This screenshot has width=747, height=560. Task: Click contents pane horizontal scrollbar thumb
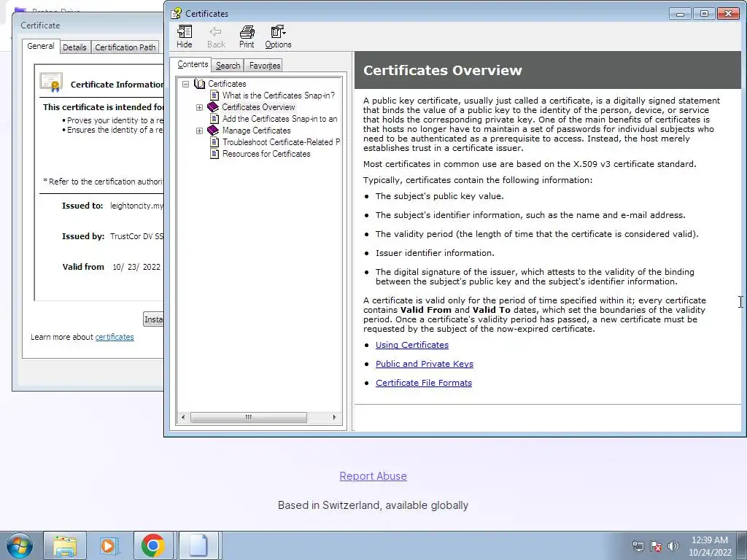point(248,417)
